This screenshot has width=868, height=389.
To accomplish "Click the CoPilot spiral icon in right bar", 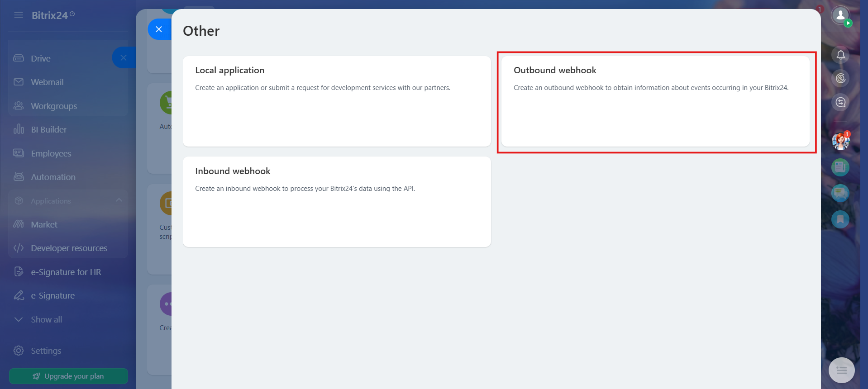I will 840,78.
